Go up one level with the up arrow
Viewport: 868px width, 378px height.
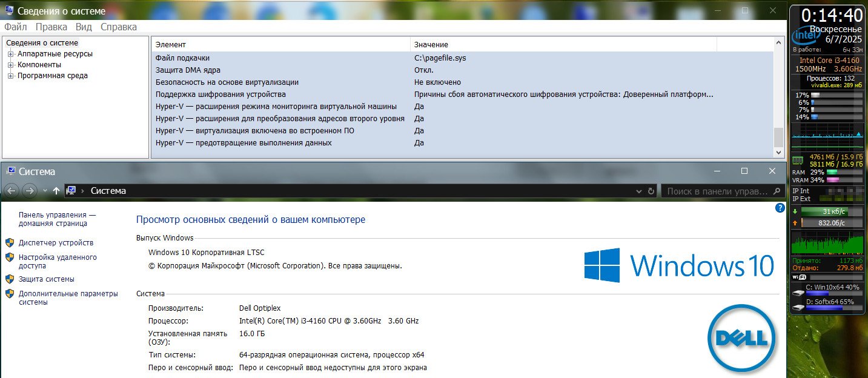coord(56,191)
